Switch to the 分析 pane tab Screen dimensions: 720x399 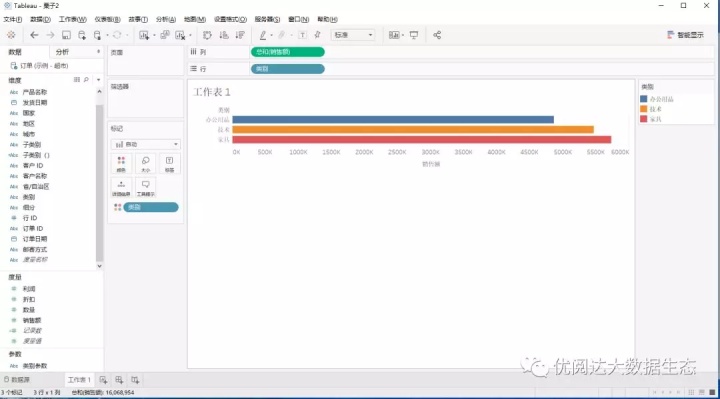point(62,52)
